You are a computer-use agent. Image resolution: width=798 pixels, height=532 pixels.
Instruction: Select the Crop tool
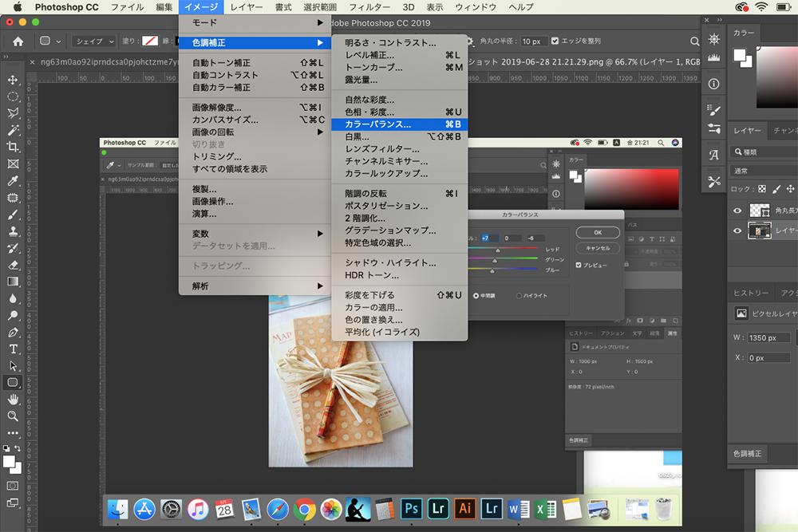tap(13, 147)
